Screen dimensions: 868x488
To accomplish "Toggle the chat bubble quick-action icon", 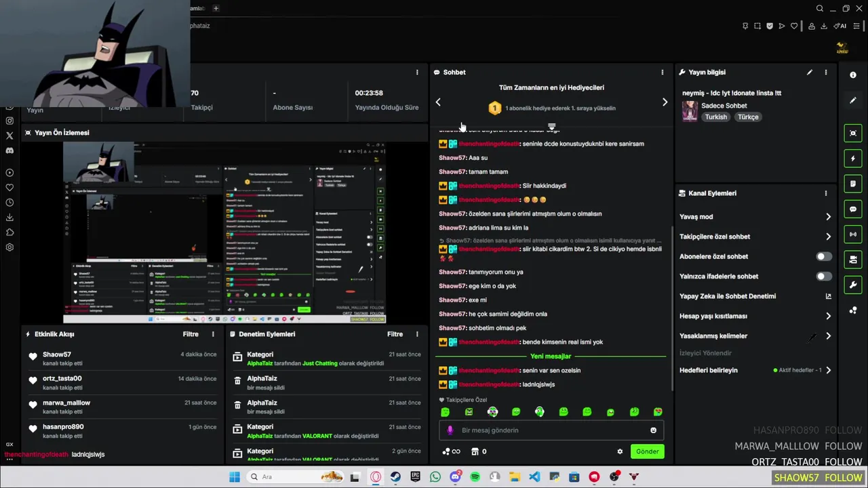I will pyautogui.click(x=853, y=209).
